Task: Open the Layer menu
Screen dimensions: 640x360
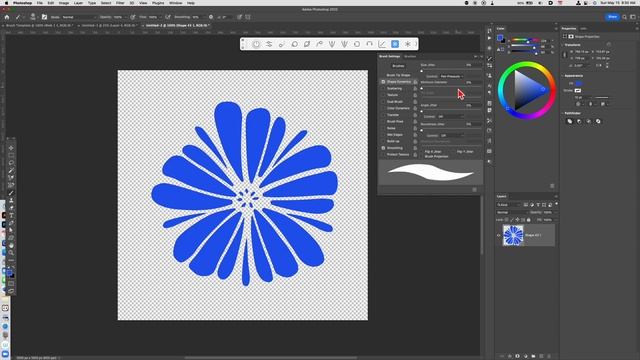Action: click(x=78, y=3)
